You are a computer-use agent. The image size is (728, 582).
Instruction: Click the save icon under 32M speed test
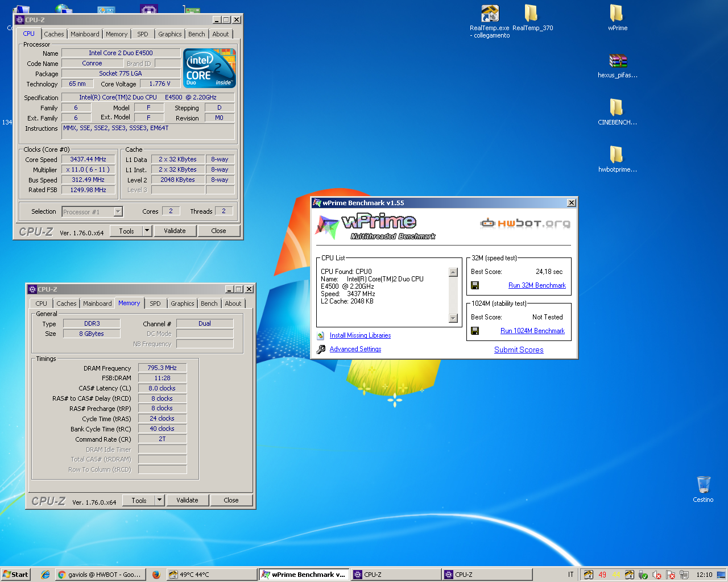475,285
